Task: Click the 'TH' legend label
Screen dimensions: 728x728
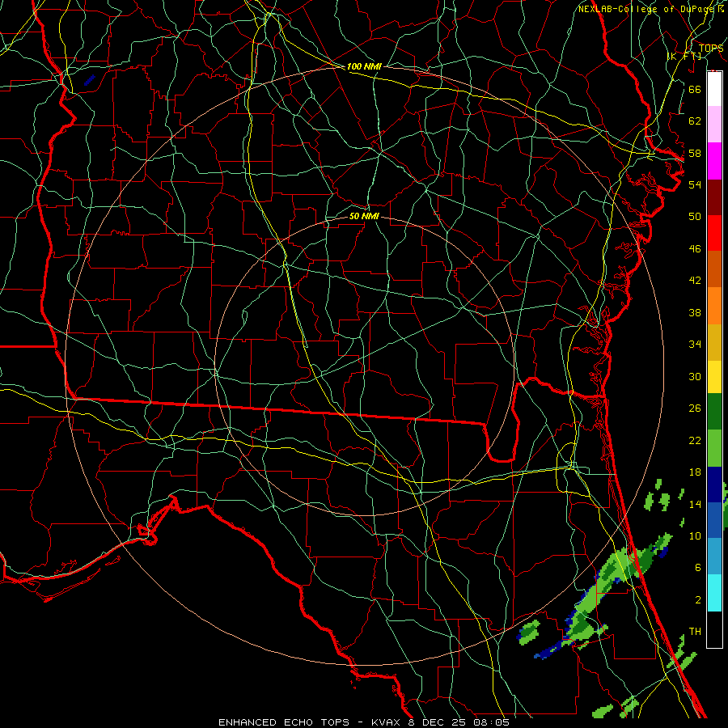Action: (695, 632)
